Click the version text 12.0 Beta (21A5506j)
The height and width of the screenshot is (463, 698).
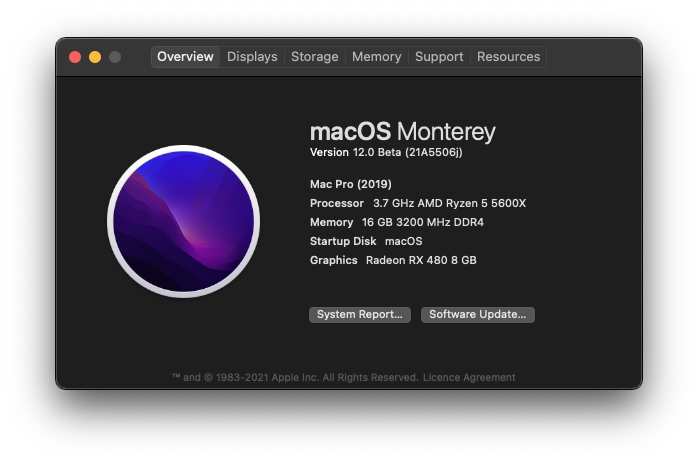408,153
